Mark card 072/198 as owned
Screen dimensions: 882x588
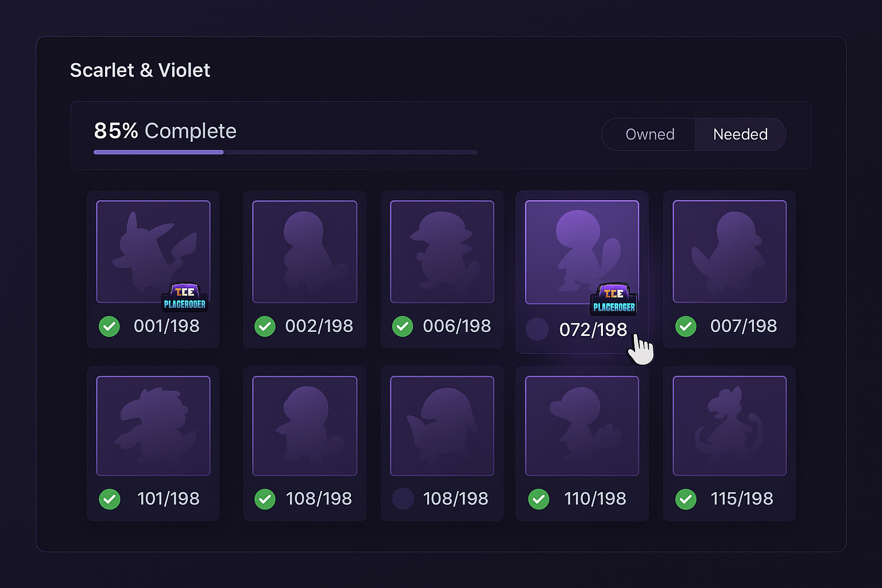(x=537, y=329)
